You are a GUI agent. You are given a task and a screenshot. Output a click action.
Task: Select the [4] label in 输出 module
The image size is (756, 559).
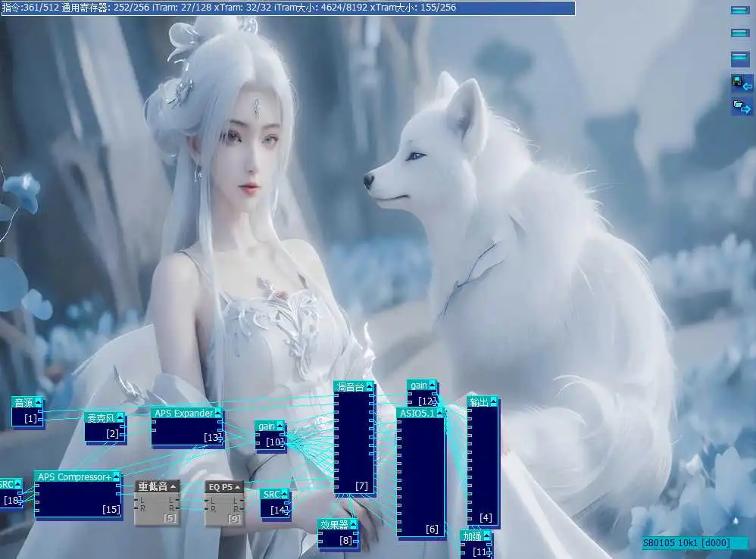(486, 517)
